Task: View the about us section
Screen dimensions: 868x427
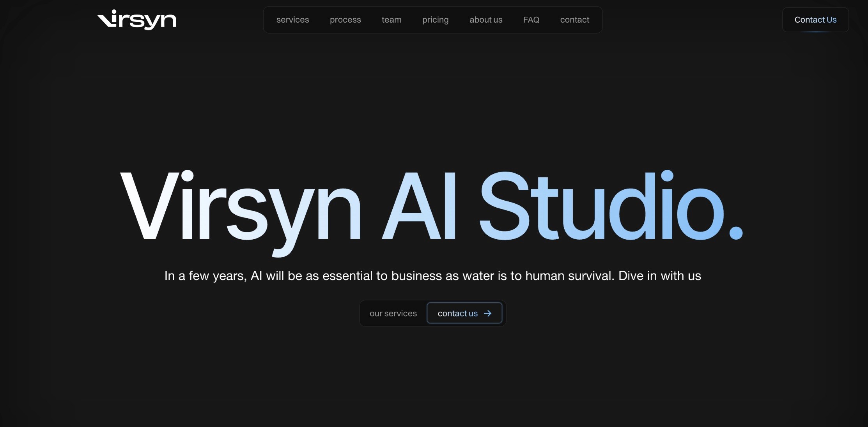Action: 485,19
